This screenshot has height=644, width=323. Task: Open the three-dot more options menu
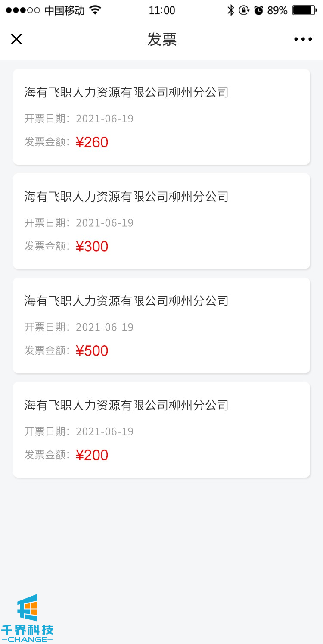coord(303,39)
